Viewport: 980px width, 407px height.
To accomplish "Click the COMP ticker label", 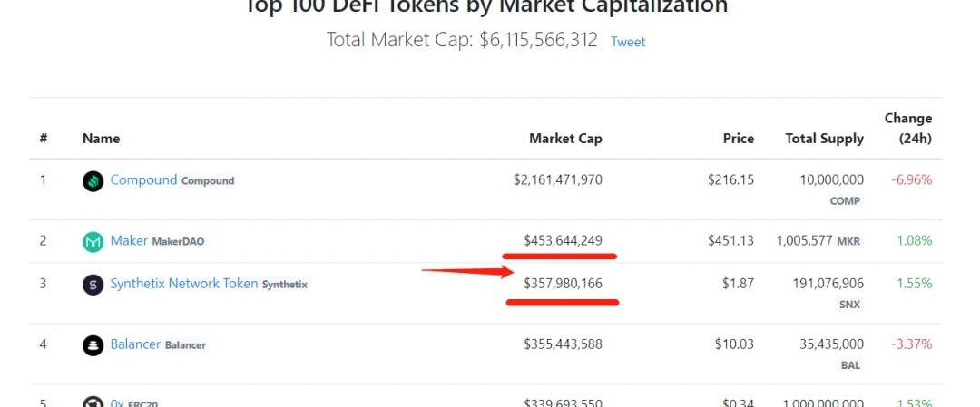I will 845,201.
